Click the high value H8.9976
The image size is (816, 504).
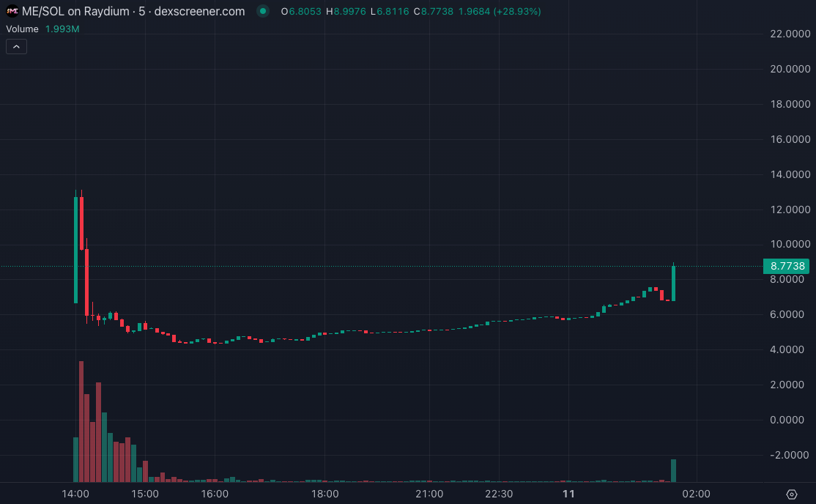point(346,12)
